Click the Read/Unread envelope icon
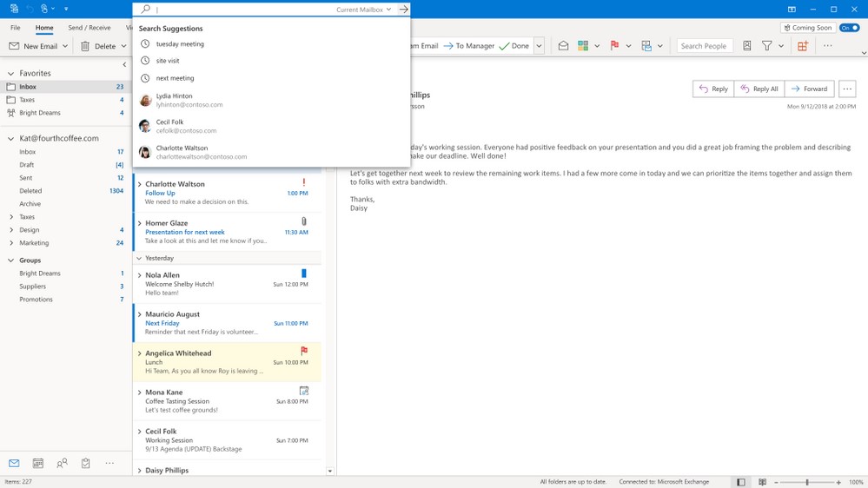 point(563,46)
